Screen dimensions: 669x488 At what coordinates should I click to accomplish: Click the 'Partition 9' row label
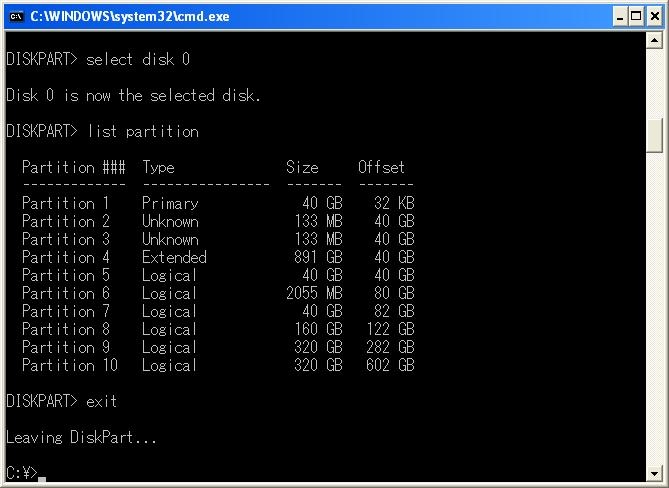pos(66,347)
